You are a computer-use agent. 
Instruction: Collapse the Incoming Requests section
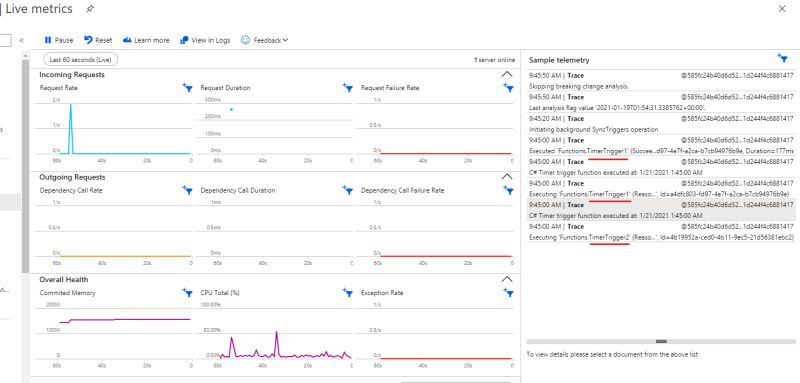click(507, 74)
